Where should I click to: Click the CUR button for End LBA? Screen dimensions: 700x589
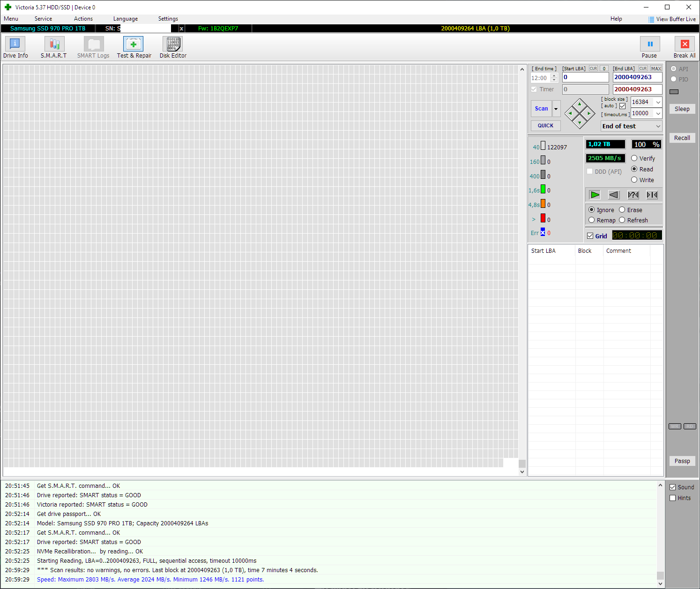643,68
